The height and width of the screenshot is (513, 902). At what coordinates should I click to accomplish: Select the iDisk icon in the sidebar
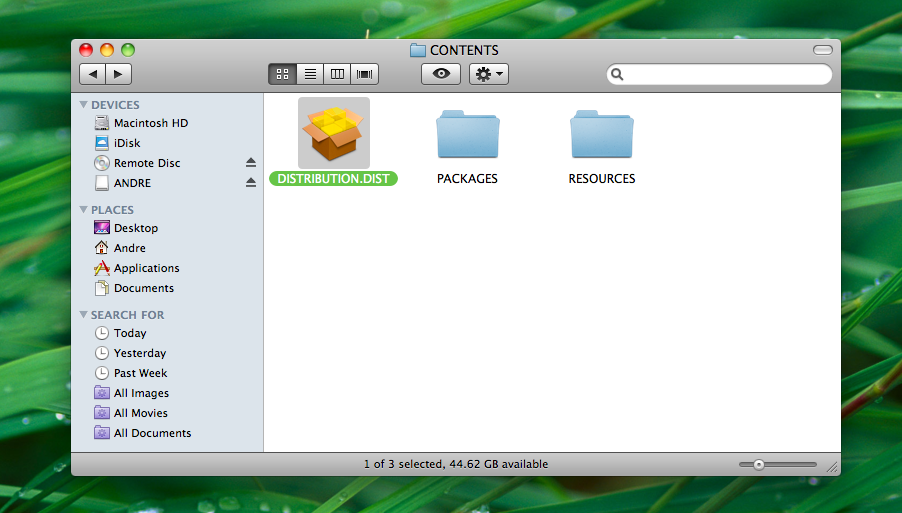point(102,143)
